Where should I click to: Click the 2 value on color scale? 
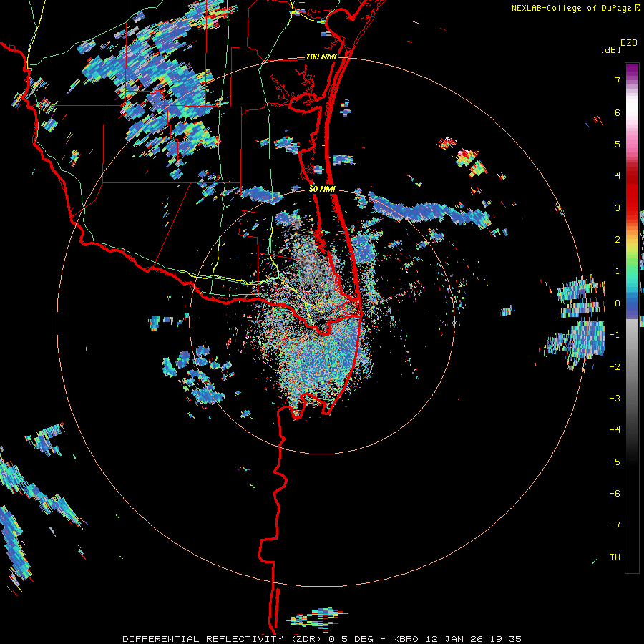(618, 240)
